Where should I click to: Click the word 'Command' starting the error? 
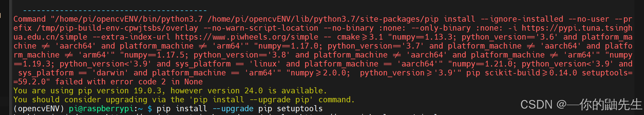click(29, 19)
